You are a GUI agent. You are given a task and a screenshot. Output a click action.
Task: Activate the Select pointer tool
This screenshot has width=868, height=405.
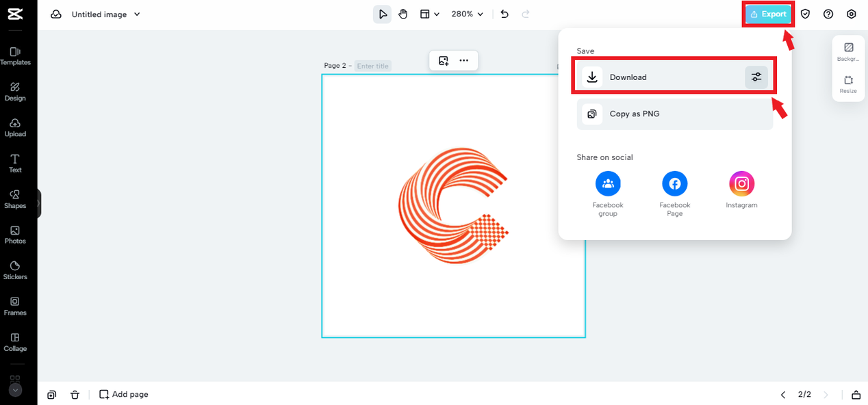click(x=383, y=14)
